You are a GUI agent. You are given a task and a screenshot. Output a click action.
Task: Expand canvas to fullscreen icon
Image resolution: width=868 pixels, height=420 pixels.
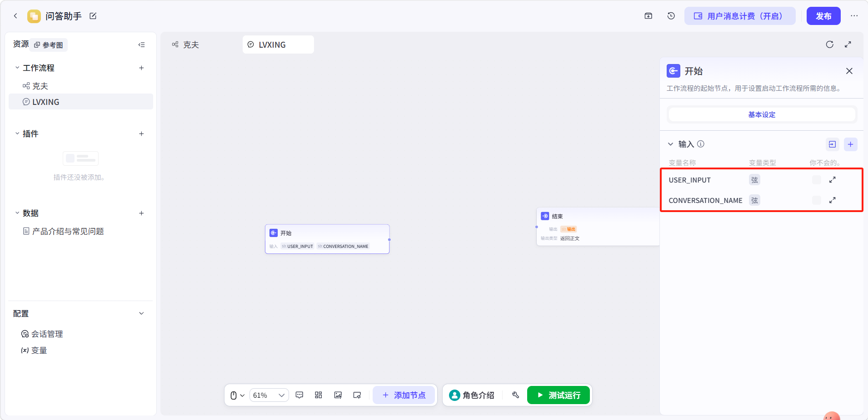[x=848, y=44]
